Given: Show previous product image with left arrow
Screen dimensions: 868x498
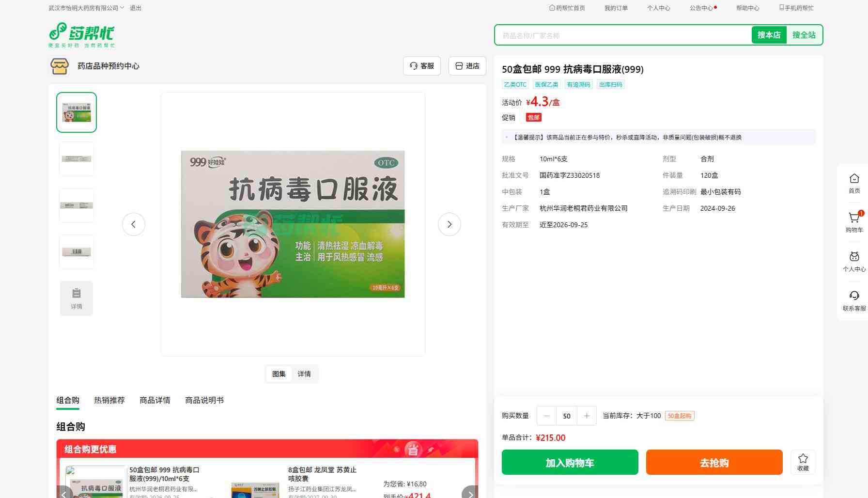Looking at the screenshot, I should point(134,224).
